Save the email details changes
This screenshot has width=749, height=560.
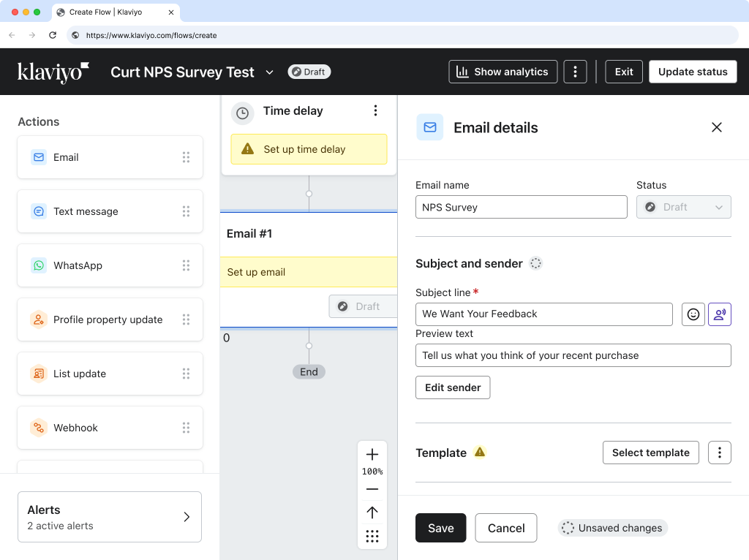[440, 527]
